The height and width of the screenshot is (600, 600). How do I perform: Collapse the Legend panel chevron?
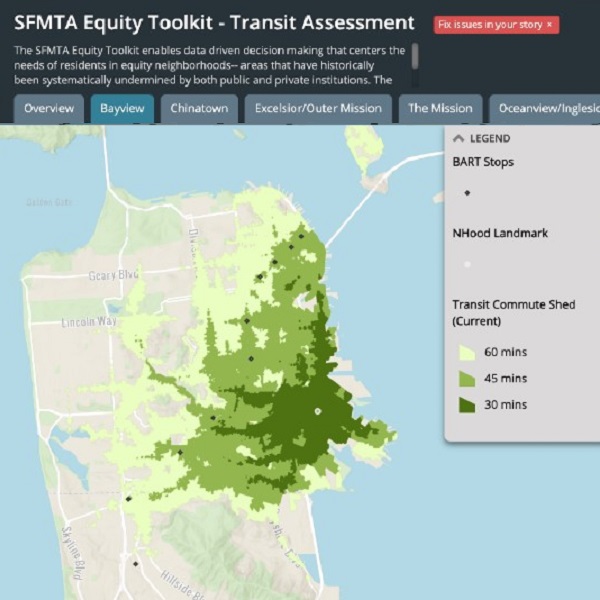459,139
